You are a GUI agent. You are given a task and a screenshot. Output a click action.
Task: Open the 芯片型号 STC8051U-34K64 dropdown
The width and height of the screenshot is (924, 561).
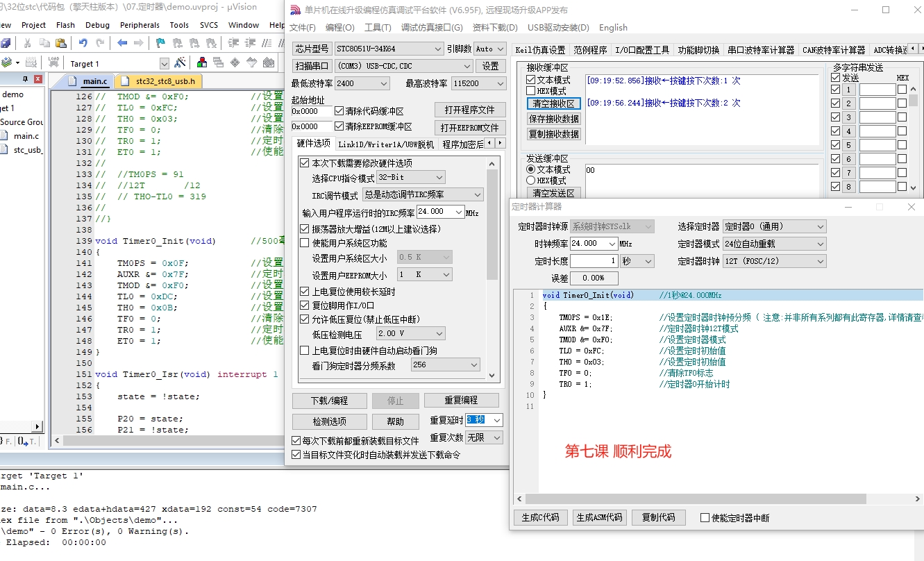389,49
